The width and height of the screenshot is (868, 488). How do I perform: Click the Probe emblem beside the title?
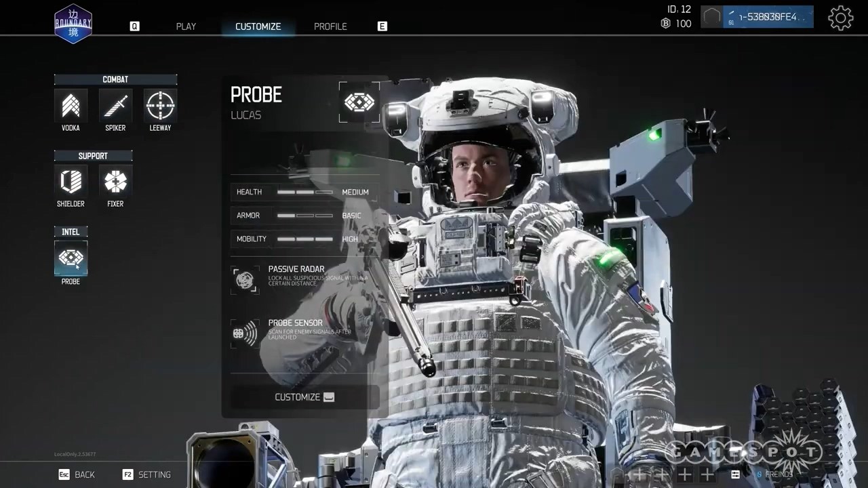359,102
